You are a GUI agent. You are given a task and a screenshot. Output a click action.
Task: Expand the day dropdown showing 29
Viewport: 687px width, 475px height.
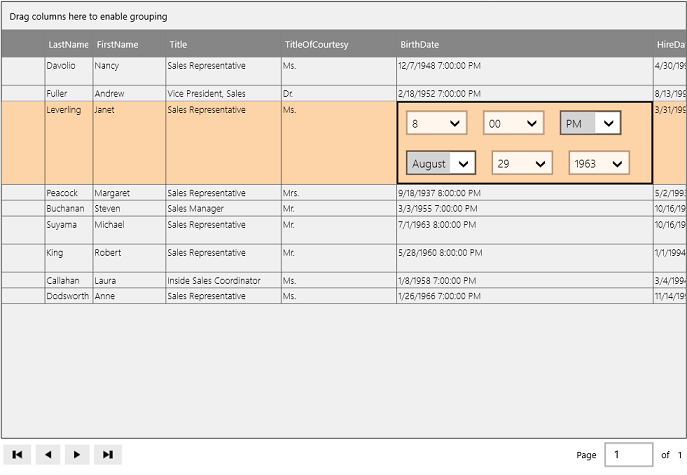(522, 163)
